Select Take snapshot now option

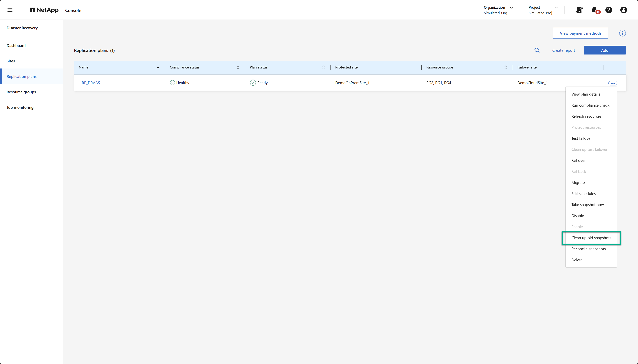587,205
